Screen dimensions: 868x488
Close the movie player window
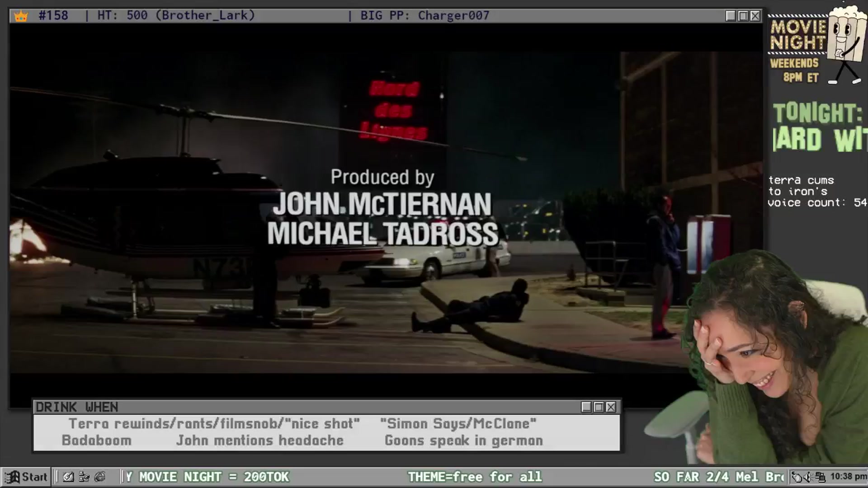(755, 16)
